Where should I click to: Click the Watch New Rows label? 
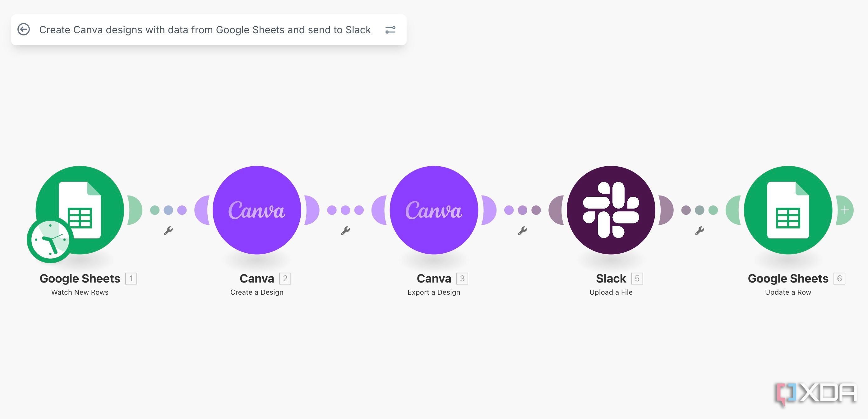tap(80, 292)
